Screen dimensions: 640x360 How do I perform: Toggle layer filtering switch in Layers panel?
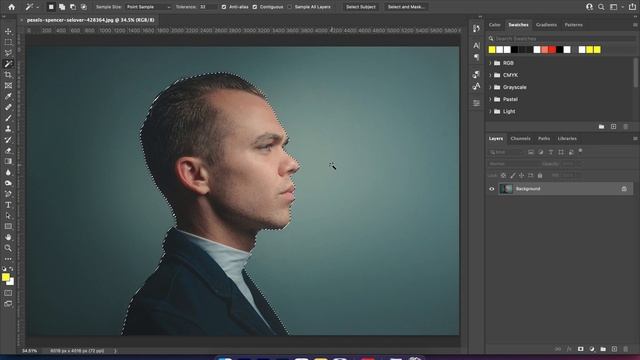(x=580, y=151)
